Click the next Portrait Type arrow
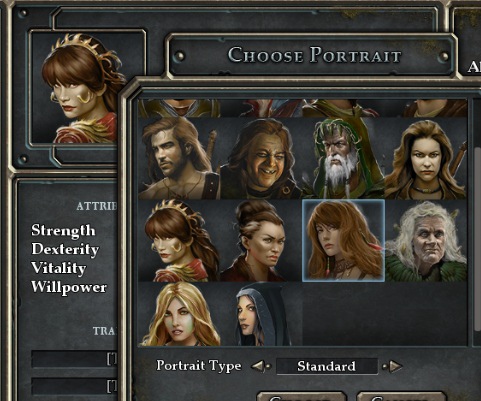Viewport: 481px width, 401px height. (393, 366)
